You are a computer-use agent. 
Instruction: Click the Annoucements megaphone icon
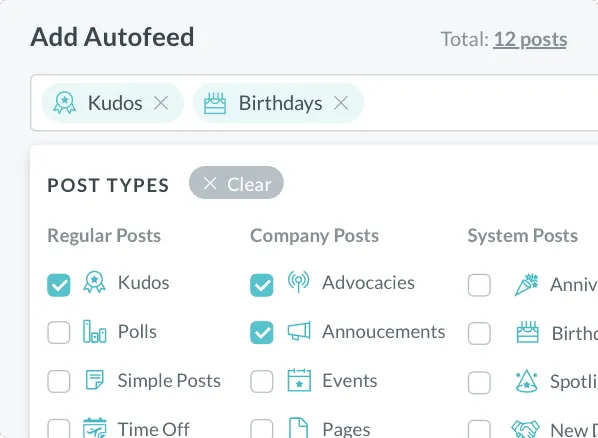click(299, 331)
